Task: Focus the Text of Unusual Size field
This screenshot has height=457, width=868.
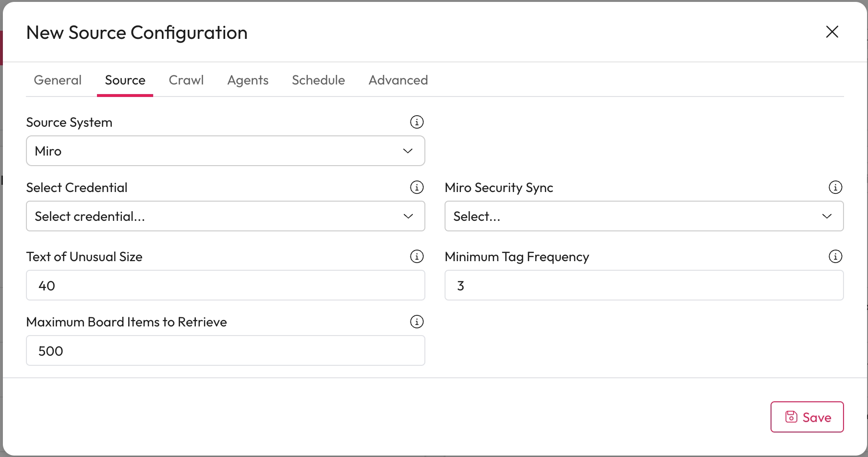Action: click(225, 285)
